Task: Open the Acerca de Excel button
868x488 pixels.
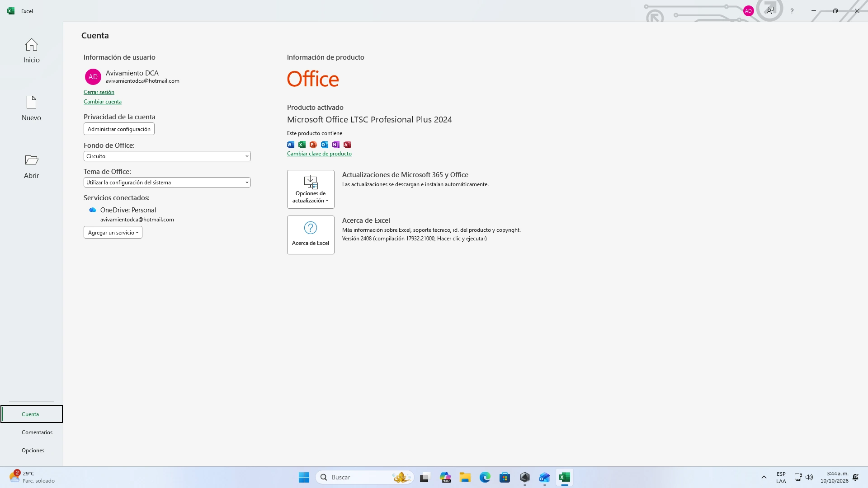Action: pyautogui.click(x=311, y=235)
